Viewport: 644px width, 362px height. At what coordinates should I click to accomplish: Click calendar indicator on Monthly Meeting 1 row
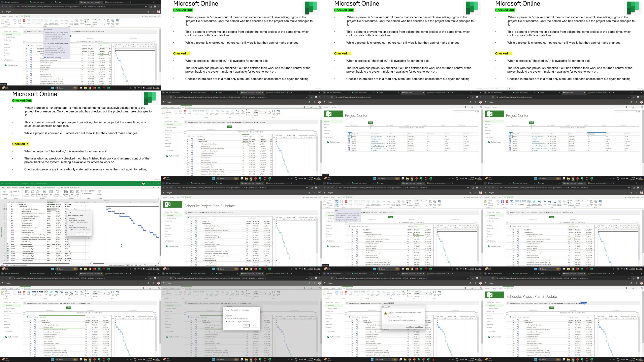(x=7, y=247)
